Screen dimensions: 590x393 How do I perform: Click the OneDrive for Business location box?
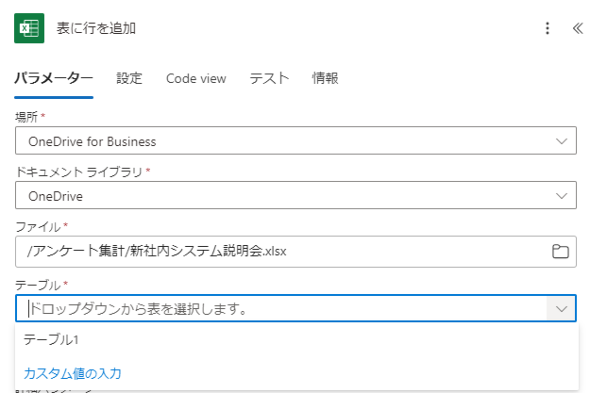pos(296,140)
